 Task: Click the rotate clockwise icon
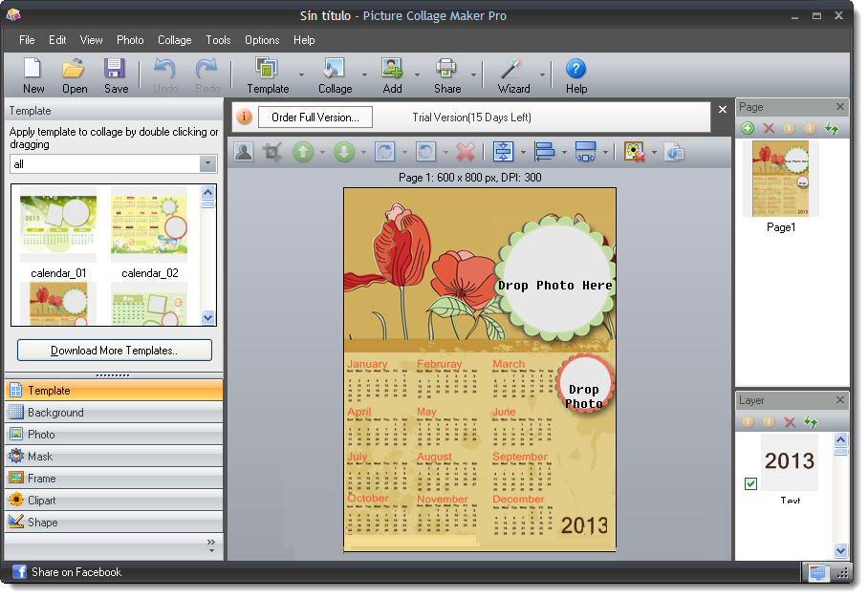[x=384, y=152]
